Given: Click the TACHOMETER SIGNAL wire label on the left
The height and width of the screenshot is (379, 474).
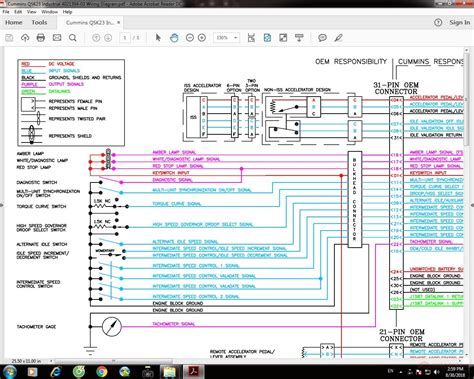Looking at the screenshot, I should pyautogui.click(x=174, y=324).
